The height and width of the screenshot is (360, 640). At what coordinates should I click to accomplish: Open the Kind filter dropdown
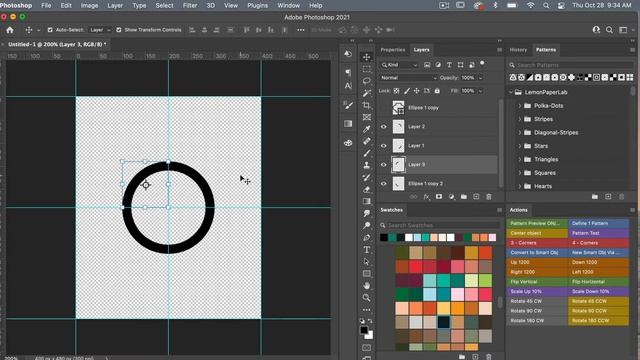(399, 65)
